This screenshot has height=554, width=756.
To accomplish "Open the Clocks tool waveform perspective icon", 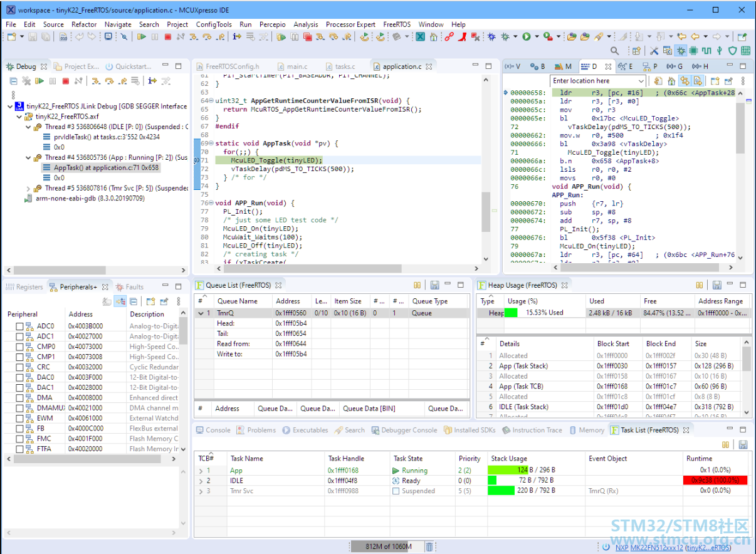I will 706,51.
